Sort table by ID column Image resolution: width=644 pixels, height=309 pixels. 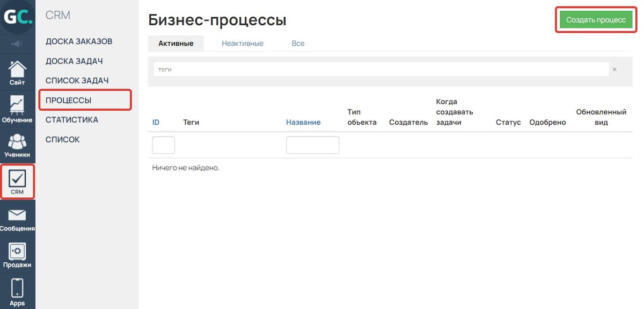[x=156, y=122]
